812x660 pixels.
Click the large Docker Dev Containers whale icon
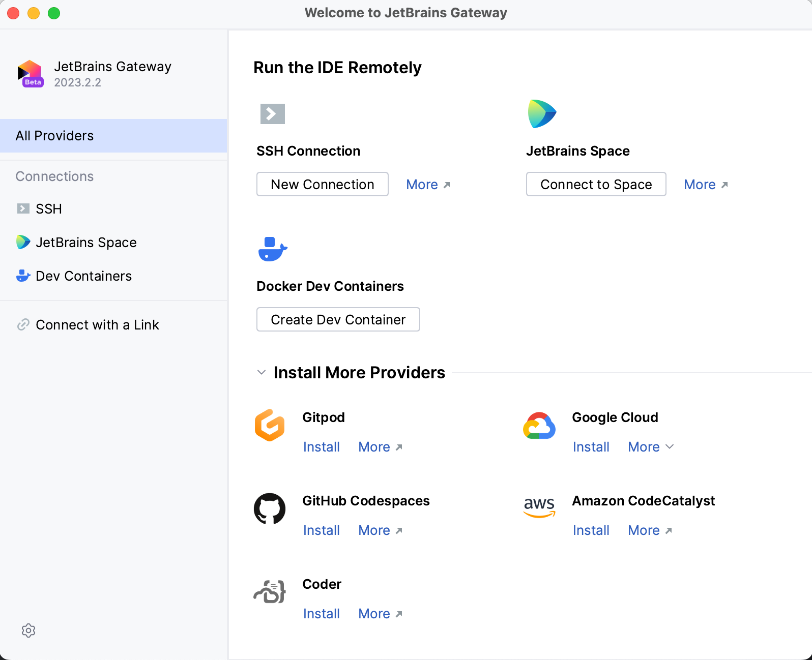point(273,249)
